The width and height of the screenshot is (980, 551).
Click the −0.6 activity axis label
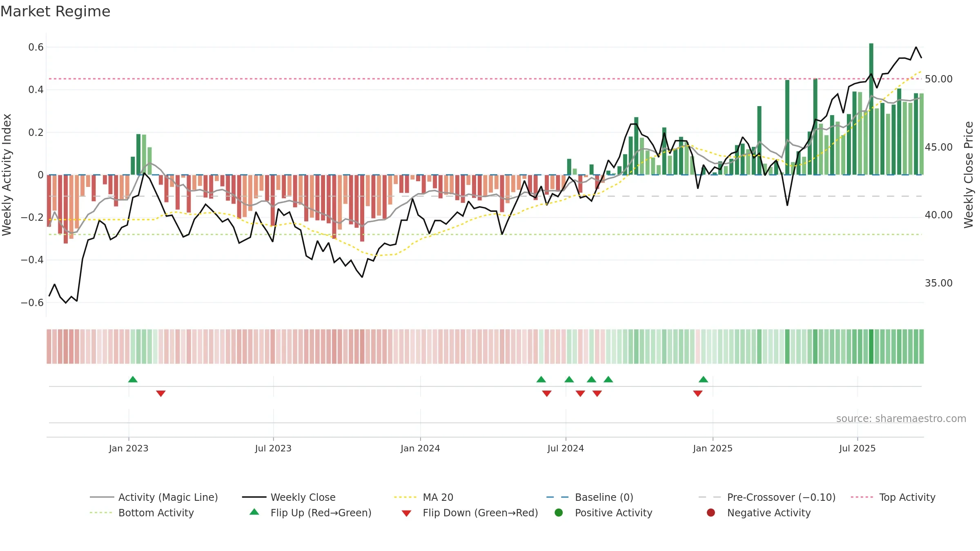(x=32, y=303)
